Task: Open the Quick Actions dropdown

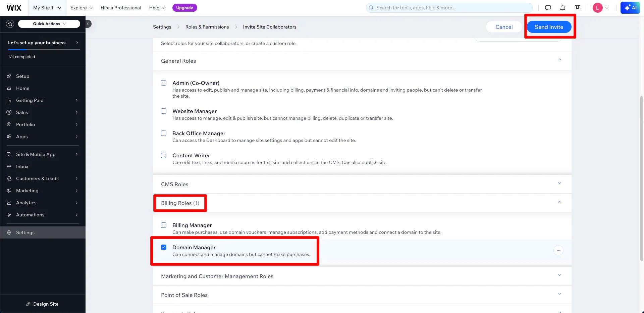Action: (x=49, y=24)
